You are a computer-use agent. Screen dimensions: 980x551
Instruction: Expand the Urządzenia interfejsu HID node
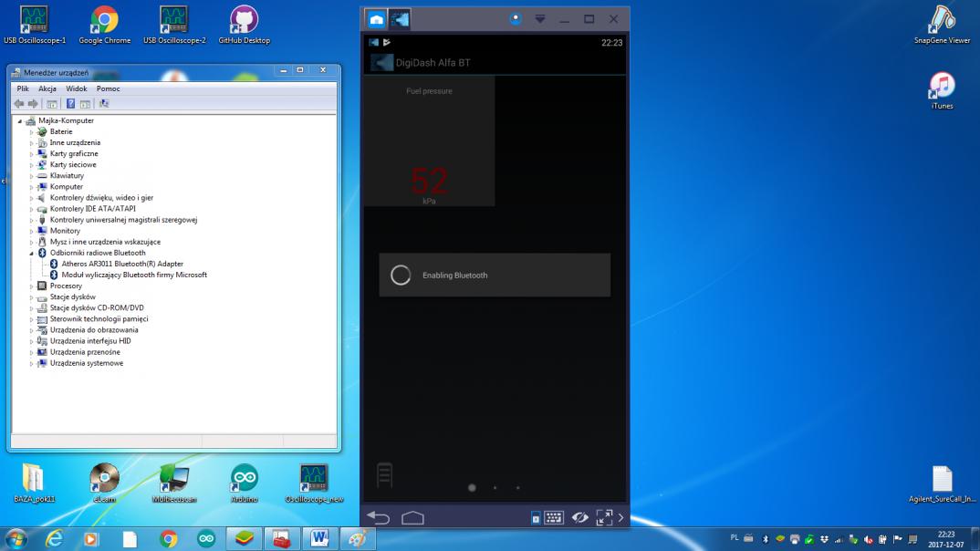[x=31, y=341]
